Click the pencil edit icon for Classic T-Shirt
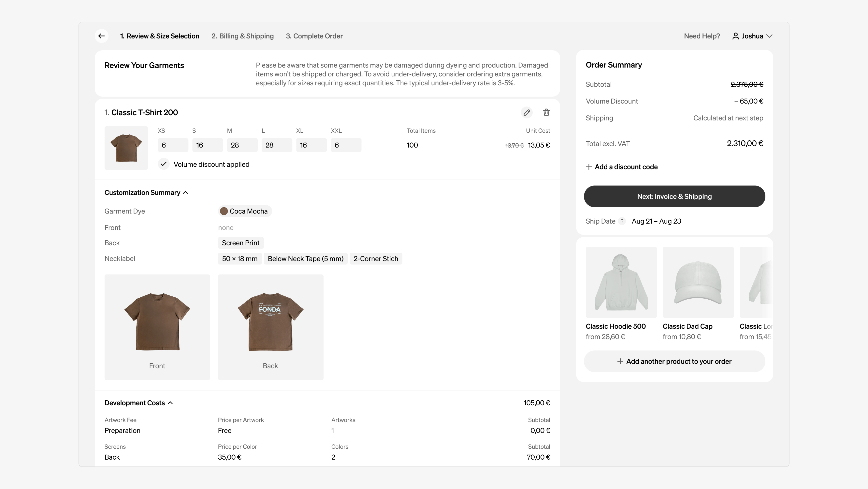 point(527,112)
